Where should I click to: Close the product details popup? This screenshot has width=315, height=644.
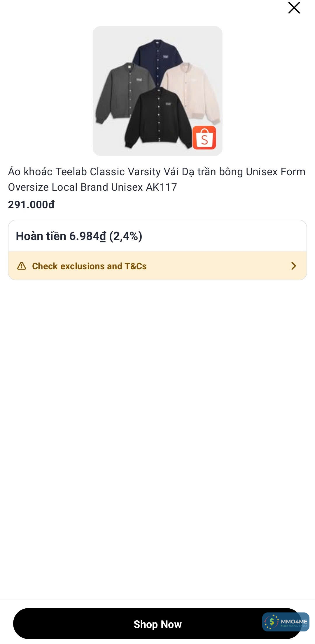[294, 8]
